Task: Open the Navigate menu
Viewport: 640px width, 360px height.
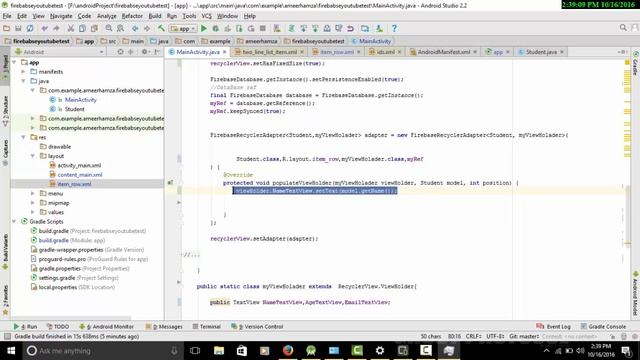Action: coord(61,16)
